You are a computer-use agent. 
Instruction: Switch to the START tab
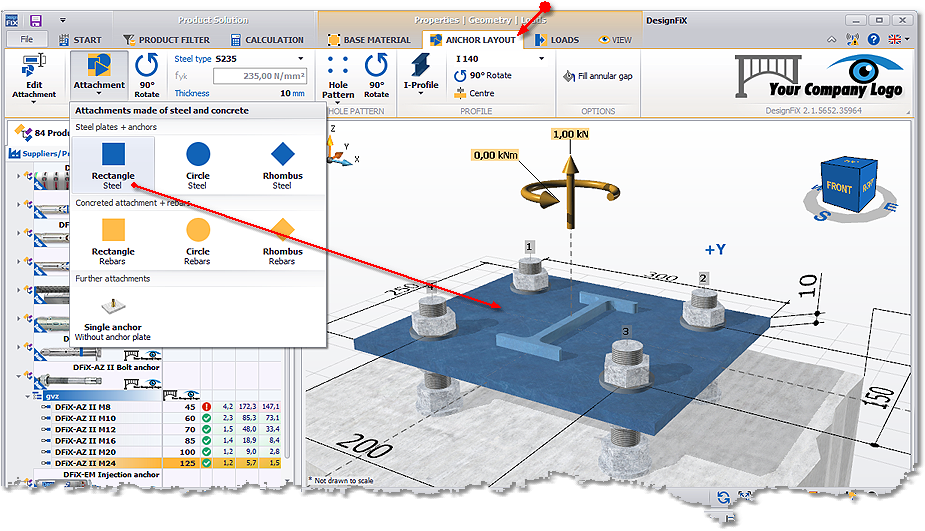80,40
